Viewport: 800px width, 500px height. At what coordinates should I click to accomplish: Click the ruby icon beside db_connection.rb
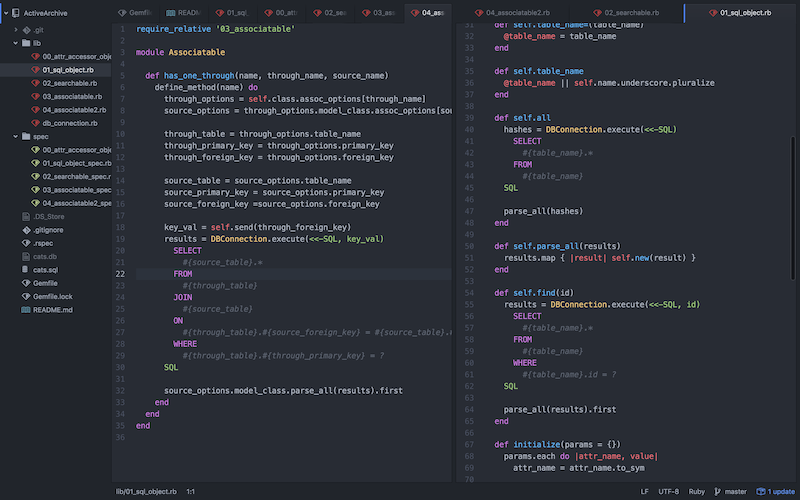point(35,123)
